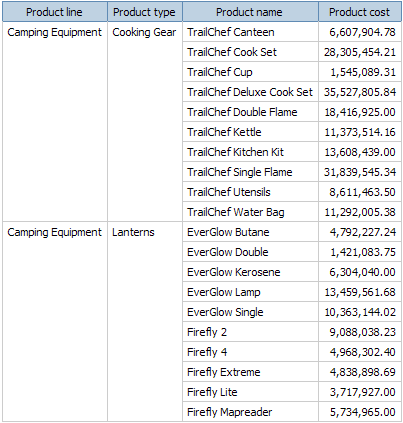
Task: Select the cost value 3,717,927.00
Action: point(360,392)
